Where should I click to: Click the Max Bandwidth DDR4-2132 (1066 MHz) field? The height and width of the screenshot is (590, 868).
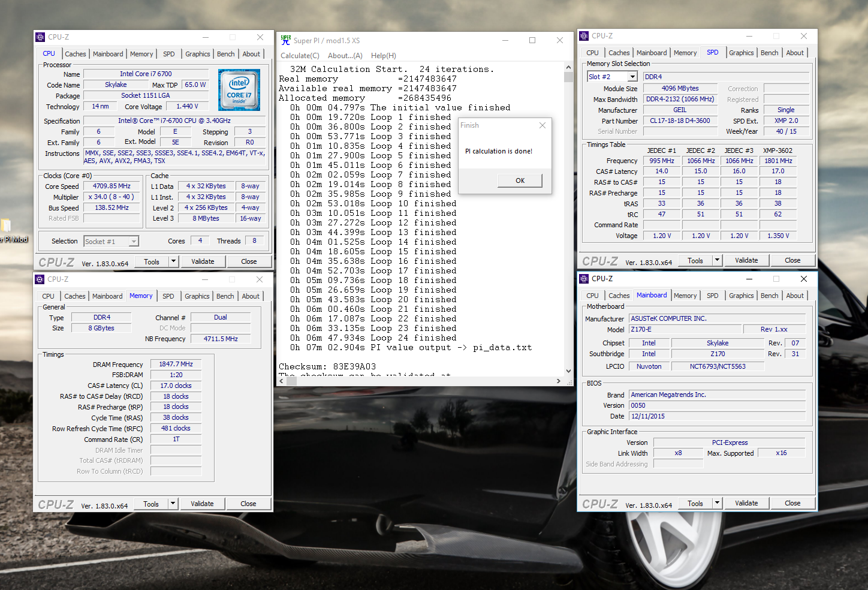[x=680, y=99]
